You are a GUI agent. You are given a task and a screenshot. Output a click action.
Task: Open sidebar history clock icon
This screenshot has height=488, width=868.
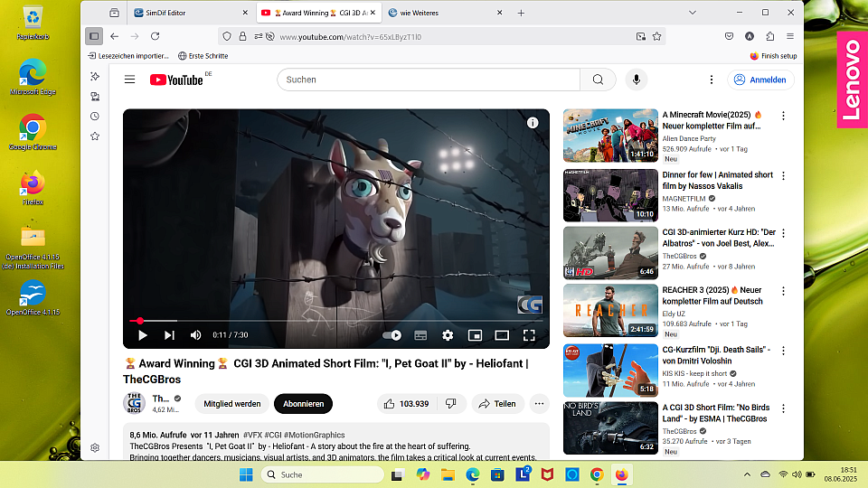tap(95, 117)
